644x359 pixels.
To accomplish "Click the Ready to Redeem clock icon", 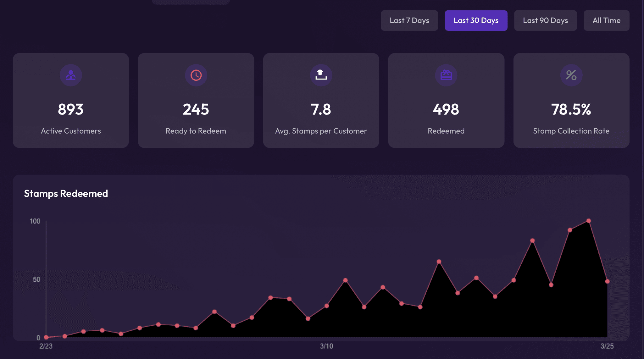I will click(196, 75).
